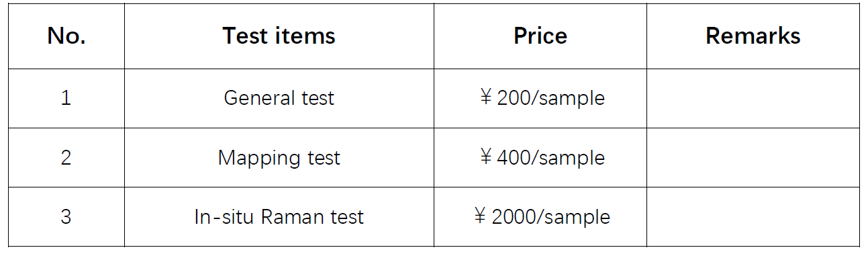
Task: Click the "Price" header cell
Action: coord(540,36)
